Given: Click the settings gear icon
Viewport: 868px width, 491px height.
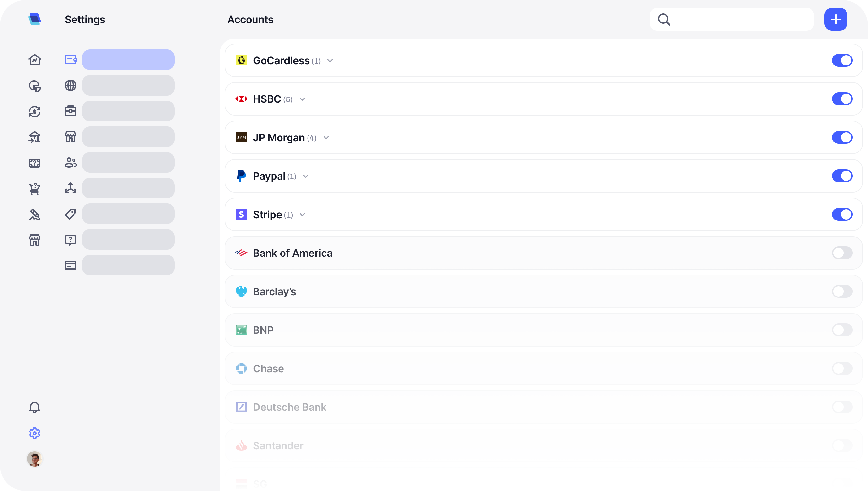Looking at the screenshot, I should click(x=34, y=433).
